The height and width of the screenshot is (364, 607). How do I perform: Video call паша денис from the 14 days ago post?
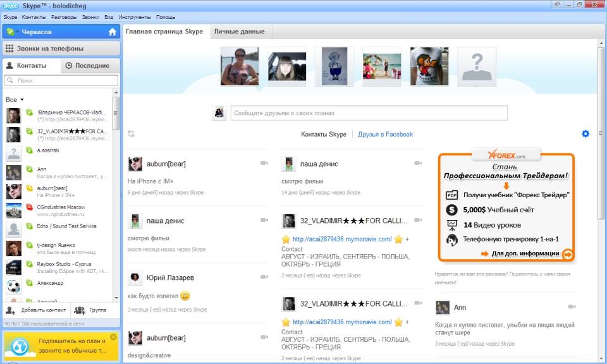418,163
